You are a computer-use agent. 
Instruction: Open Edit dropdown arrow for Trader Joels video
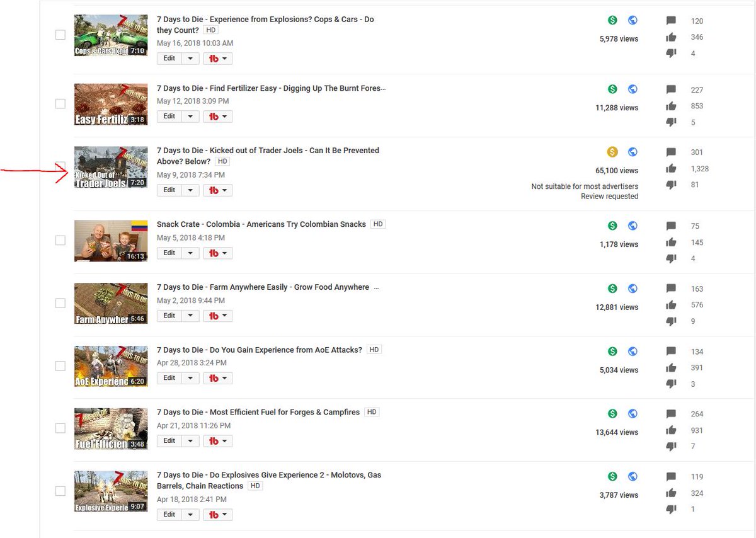click(x=191, y=190)
